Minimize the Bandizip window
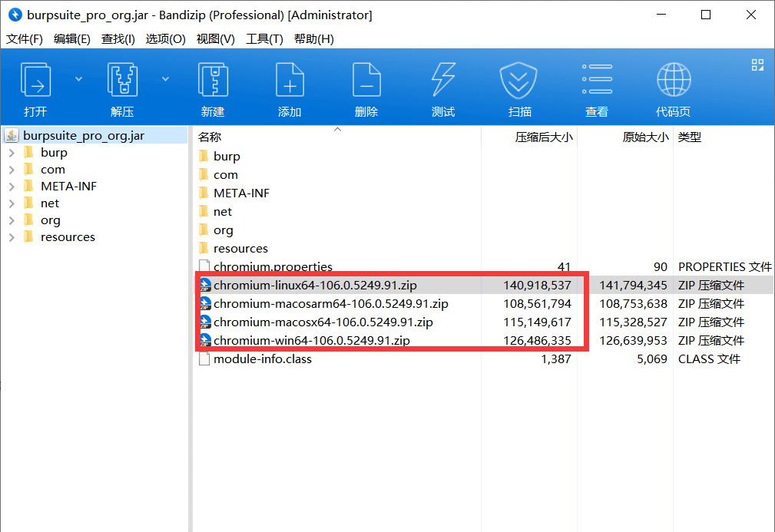775x532 pixels. (x=661, y=15)
